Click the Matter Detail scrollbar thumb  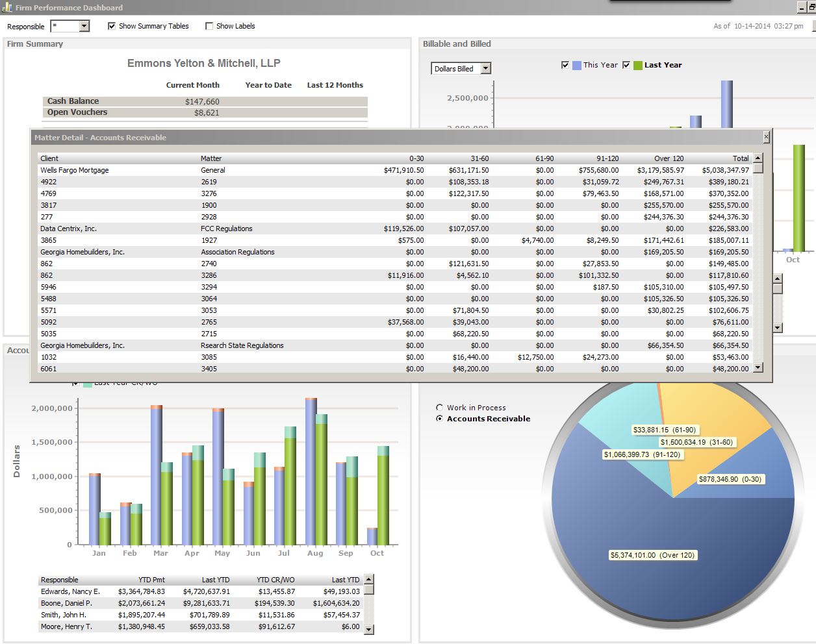point(758,167)
